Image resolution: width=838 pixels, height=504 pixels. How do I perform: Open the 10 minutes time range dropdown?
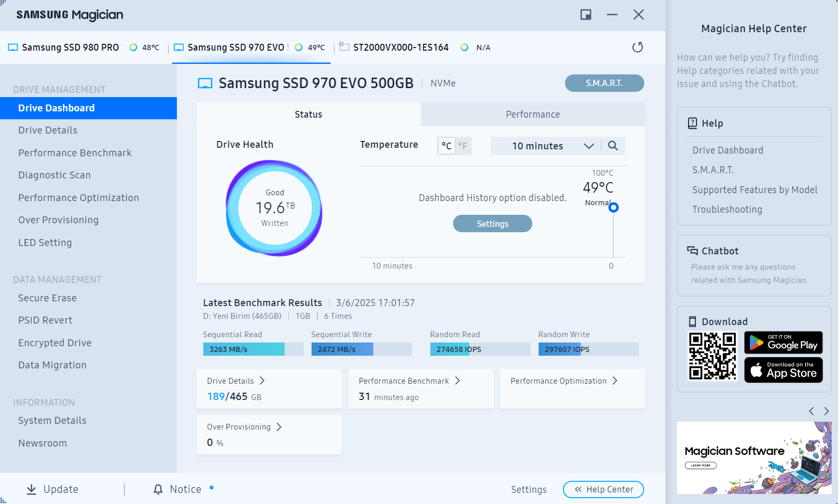click(x=546, y=146)
